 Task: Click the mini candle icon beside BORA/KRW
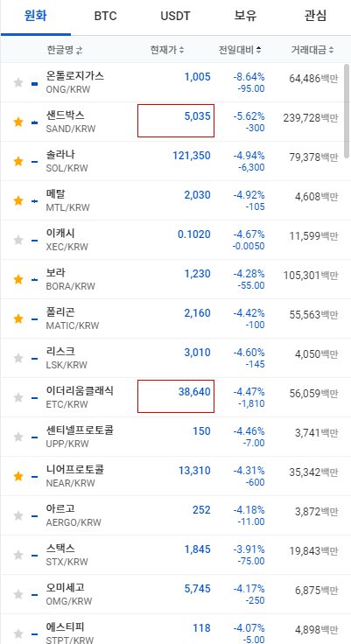tap(34, 280)
